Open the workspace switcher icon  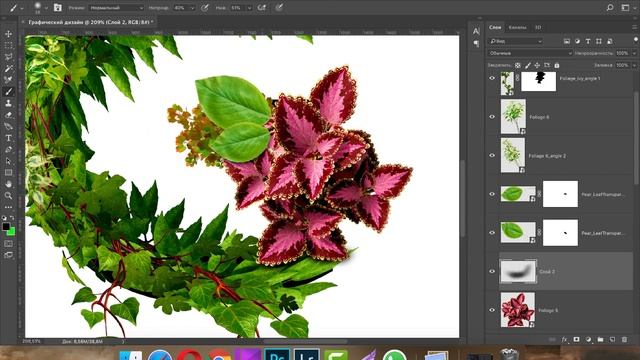coord(625,7)
